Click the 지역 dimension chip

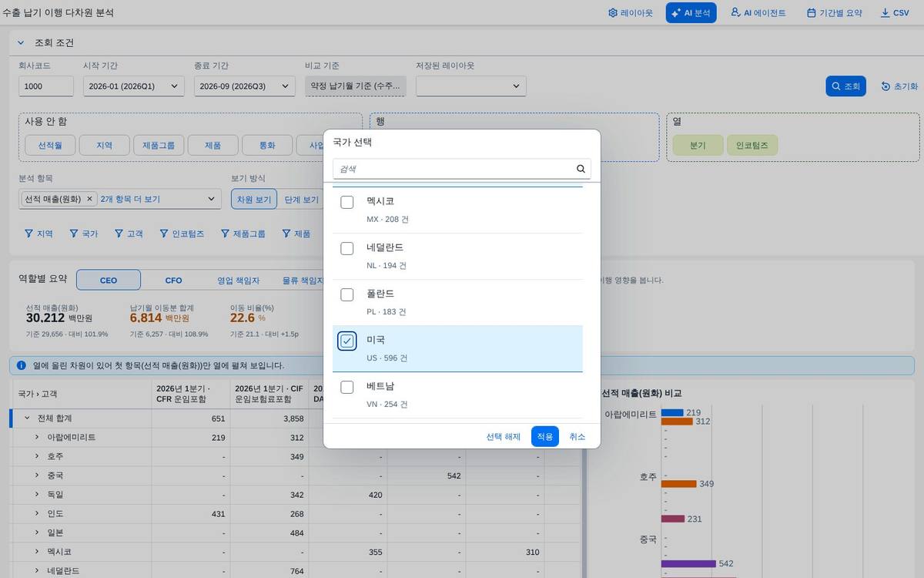(x=105, y=145)
